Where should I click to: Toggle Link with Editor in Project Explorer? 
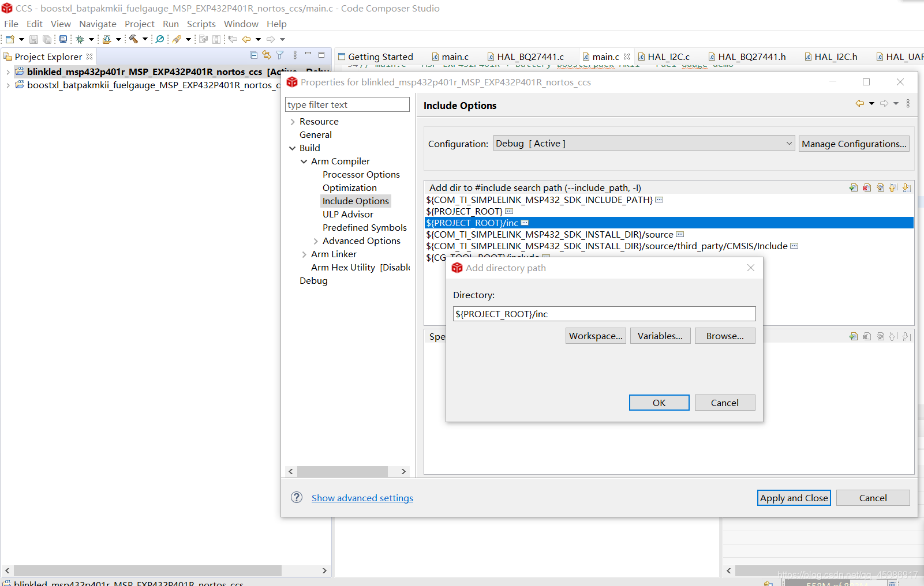pyautogui.click(x=267, y=55)
